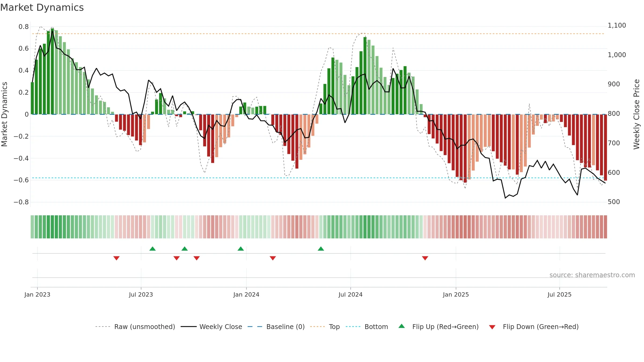
Task: Click the 1,000 right axis tick
Action: (617, 55)
